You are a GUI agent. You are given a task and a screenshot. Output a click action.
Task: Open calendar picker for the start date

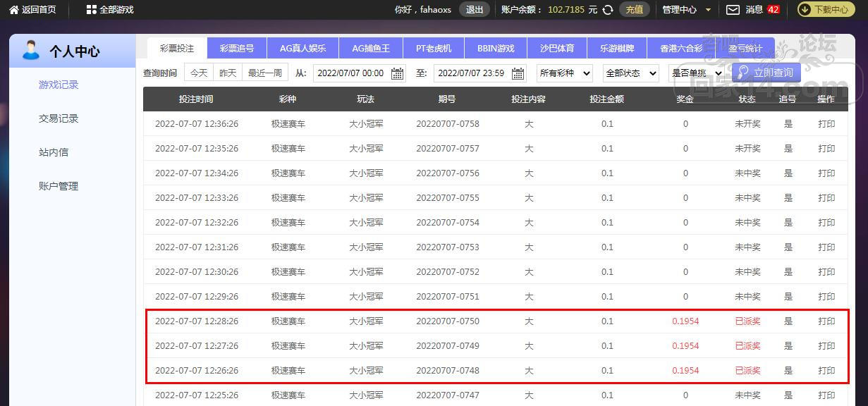(398, 73)
